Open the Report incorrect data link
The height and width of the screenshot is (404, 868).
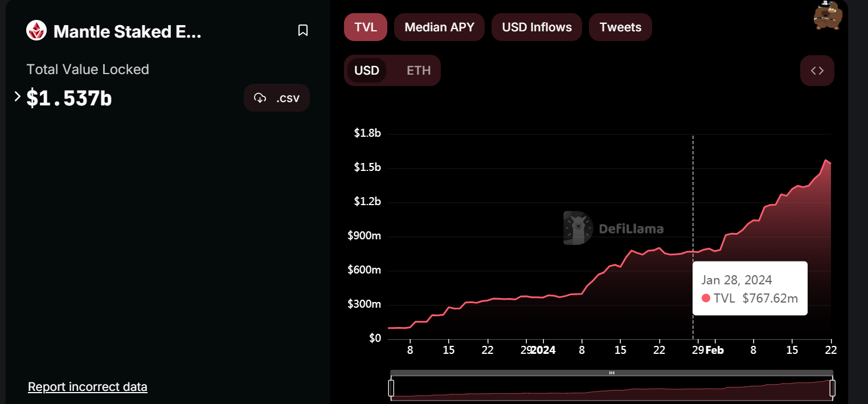click(x=88, y=387)
